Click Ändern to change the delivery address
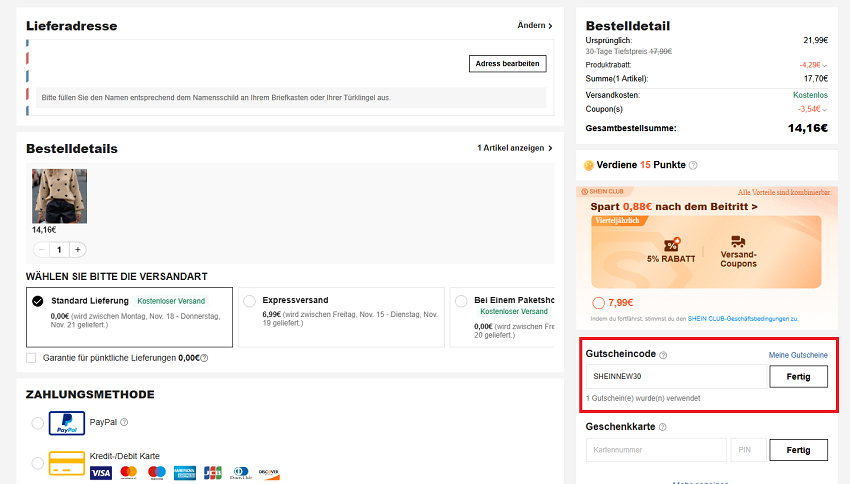The image size is (850, 484). coord(535,25)
